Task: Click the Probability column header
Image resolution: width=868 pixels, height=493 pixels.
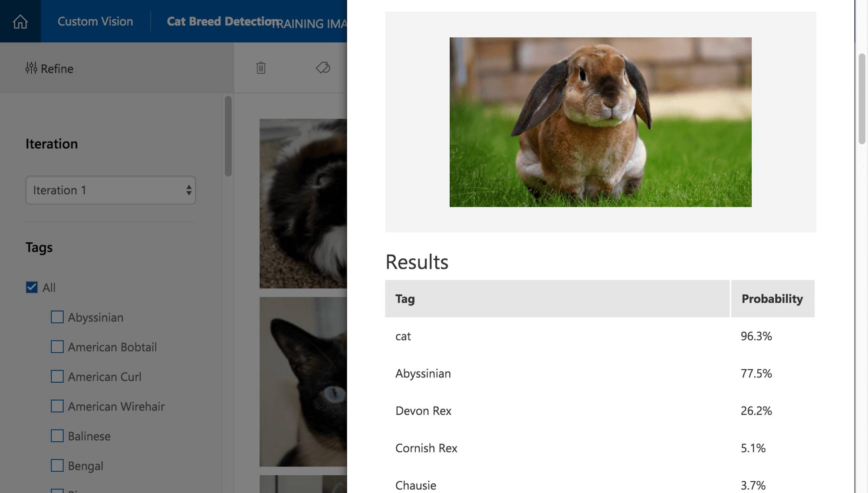Action: 772,299
